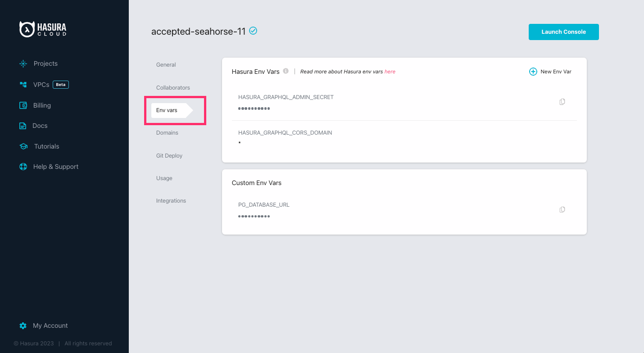Select the Domains tab

point(167,132)
